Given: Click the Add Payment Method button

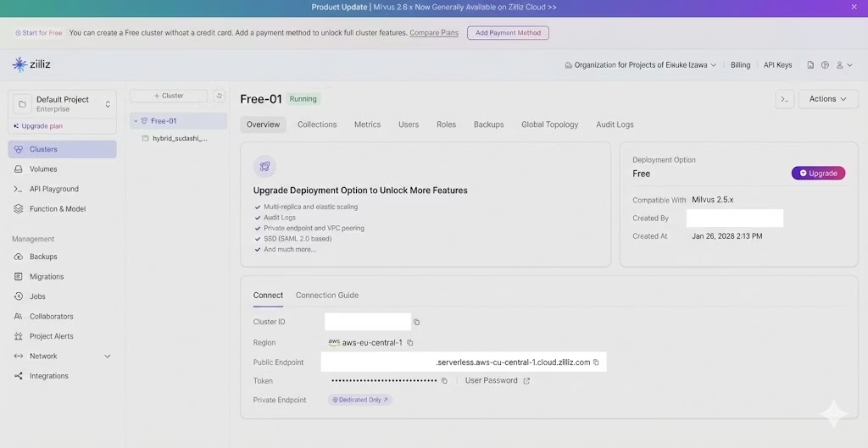Looking at the screenshot, I should (508, 33).
